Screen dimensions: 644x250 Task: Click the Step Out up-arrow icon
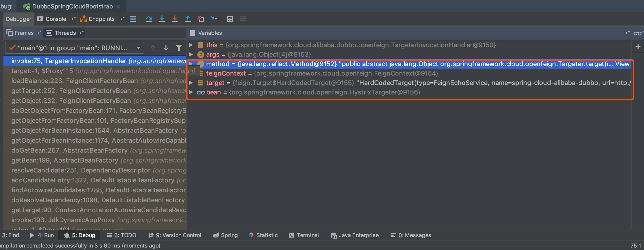[188, 19]
